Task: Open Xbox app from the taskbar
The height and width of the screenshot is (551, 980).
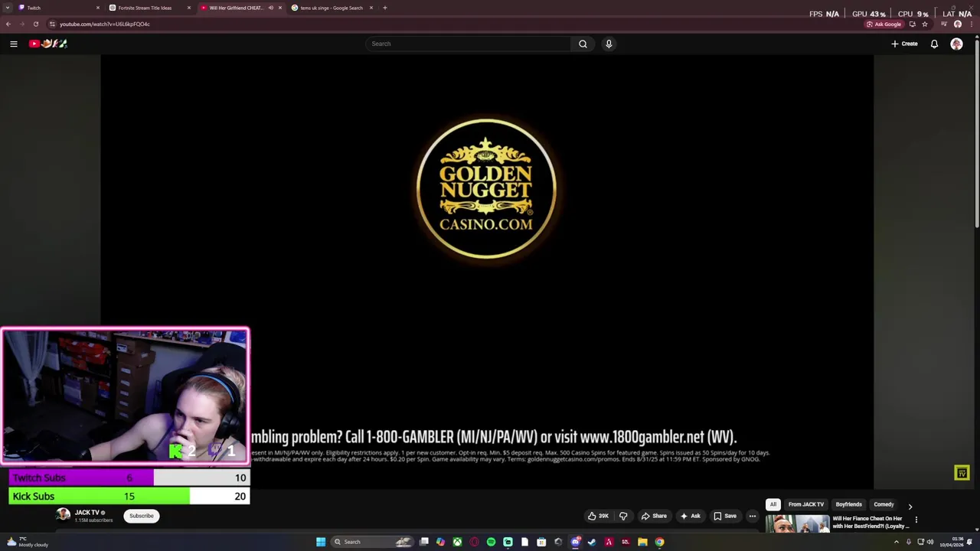Action: click(x=457, y=542)
